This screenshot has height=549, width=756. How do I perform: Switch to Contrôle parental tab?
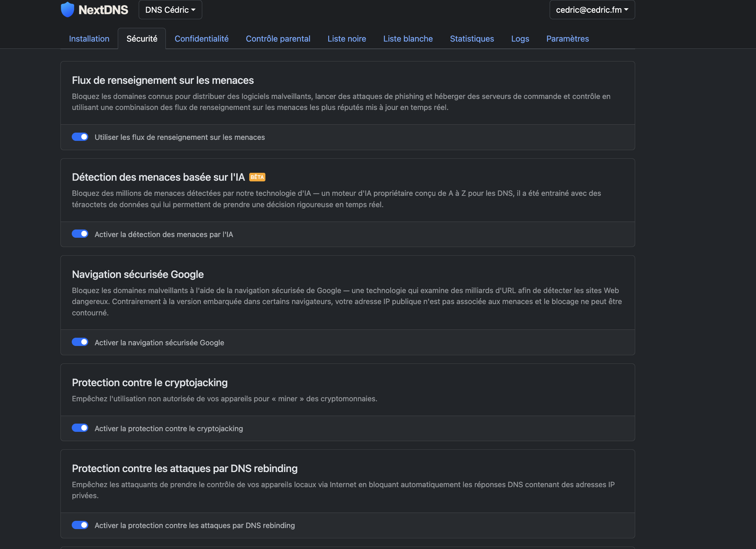278,39
